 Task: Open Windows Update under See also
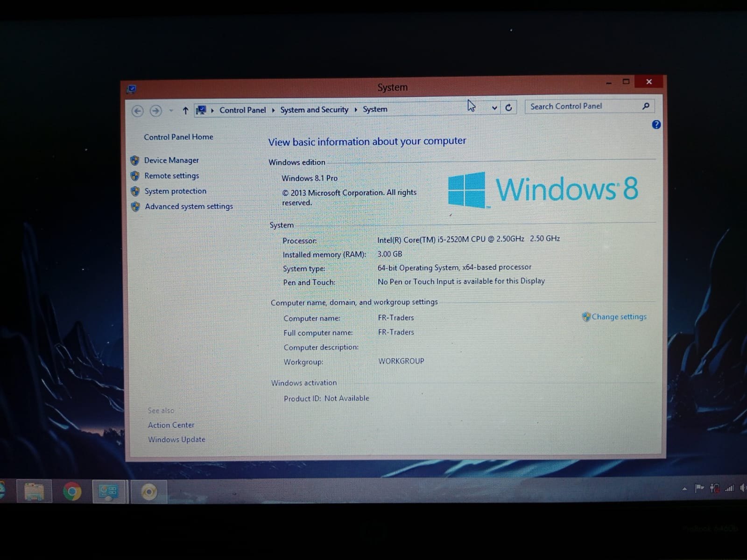coord(176,439)
